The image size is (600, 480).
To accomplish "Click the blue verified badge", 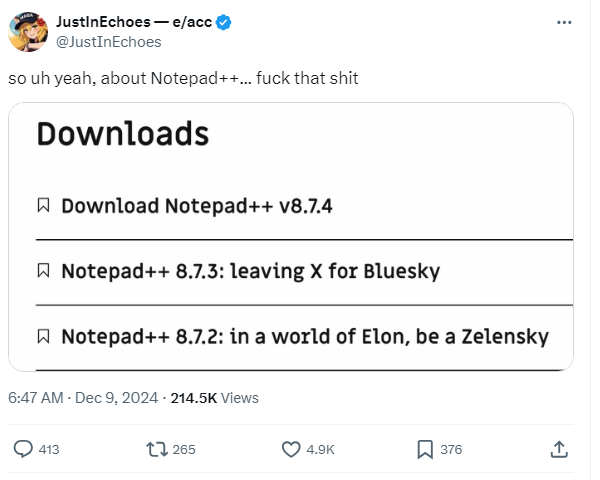I will (224, 22).
